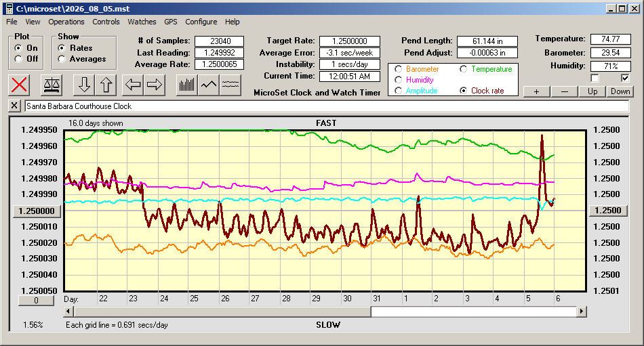
Task: Click the Temperature value field
Action: click(610, 39)
